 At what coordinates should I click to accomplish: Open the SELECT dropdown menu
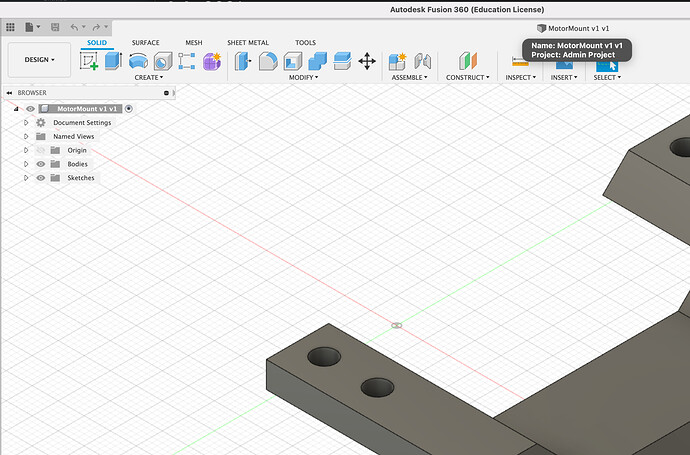click(607, 77)
